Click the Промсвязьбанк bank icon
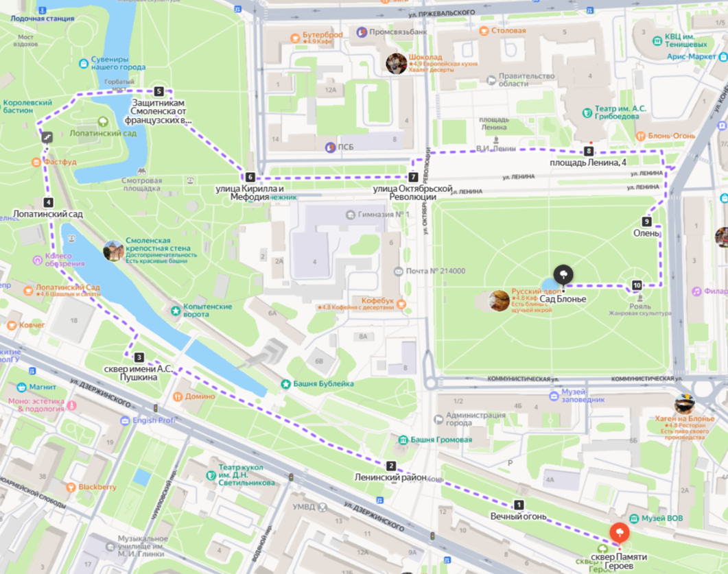This screenshot has height=574, width=728. [362, 32]
